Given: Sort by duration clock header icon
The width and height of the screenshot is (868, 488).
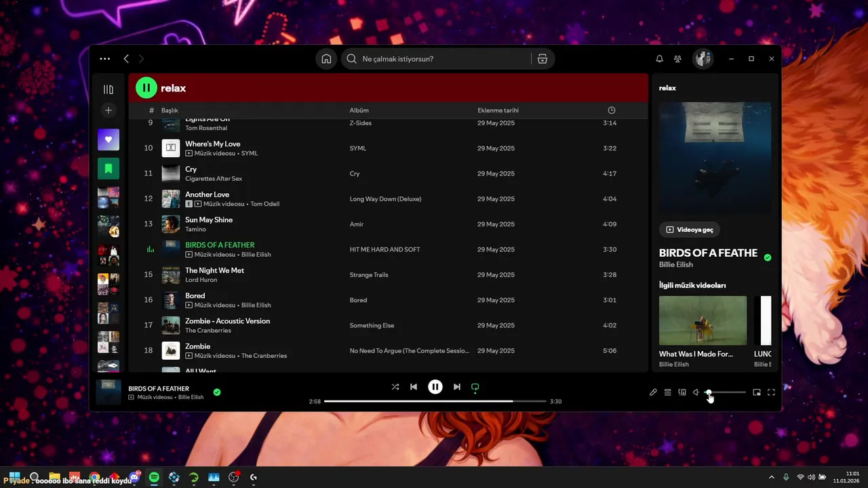Looking at the screenshot, I should (612, 110).
